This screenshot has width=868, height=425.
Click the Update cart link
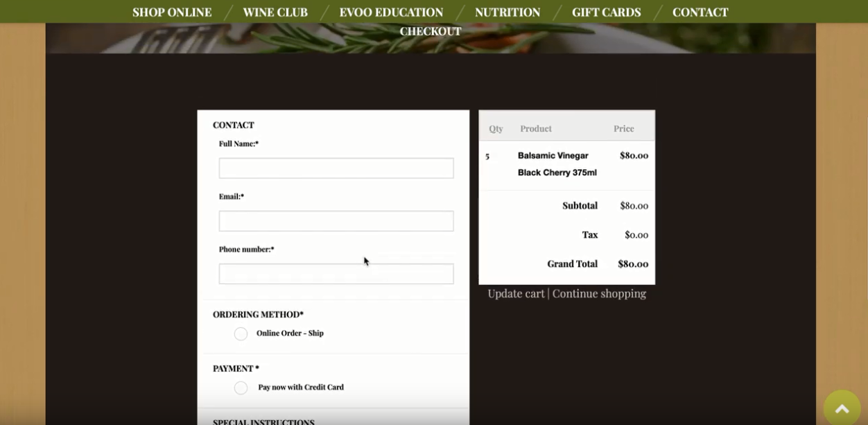pos(516,293)
